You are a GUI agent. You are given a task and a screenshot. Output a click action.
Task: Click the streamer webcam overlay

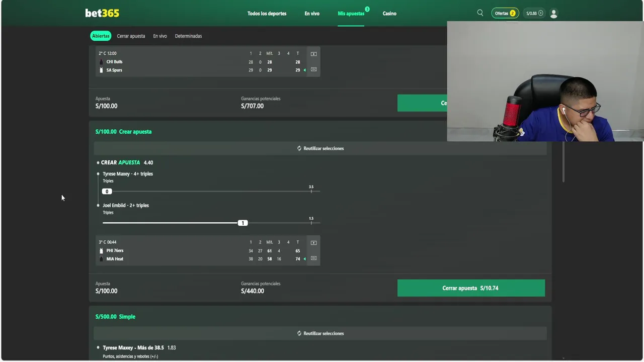545,81
